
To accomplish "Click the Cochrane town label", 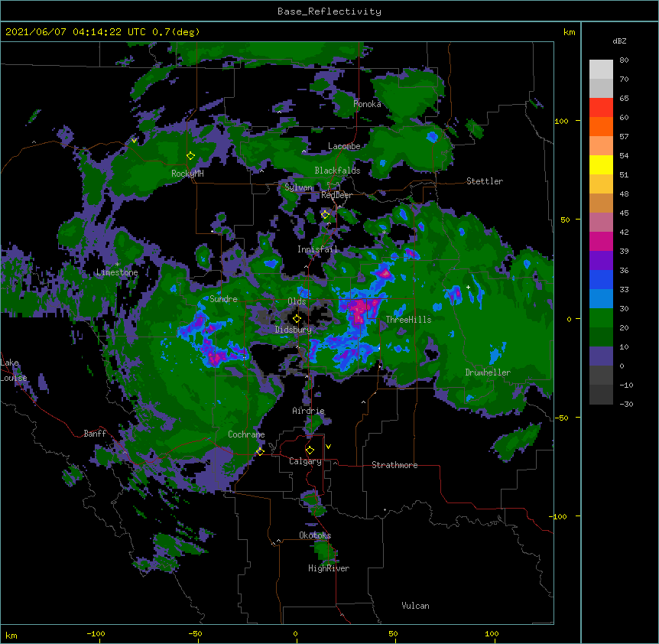I will (246, 434).
